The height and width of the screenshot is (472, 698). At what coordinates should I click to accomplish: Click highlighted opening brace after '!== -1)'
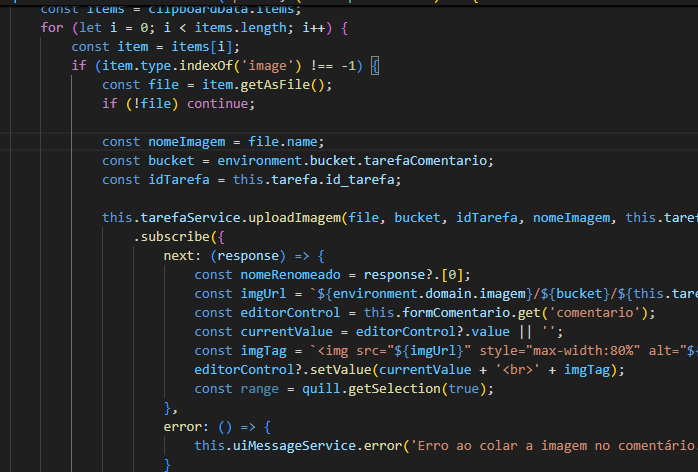(375, 66)
